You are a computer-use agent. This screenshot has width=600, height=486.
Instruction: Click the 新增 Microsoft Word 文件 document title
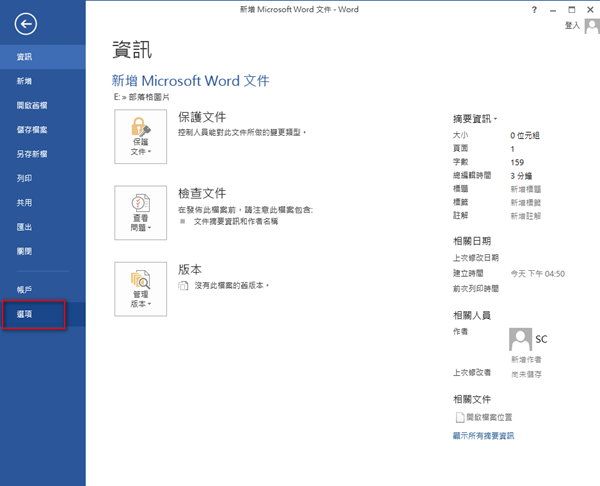(x=191, y=81)
